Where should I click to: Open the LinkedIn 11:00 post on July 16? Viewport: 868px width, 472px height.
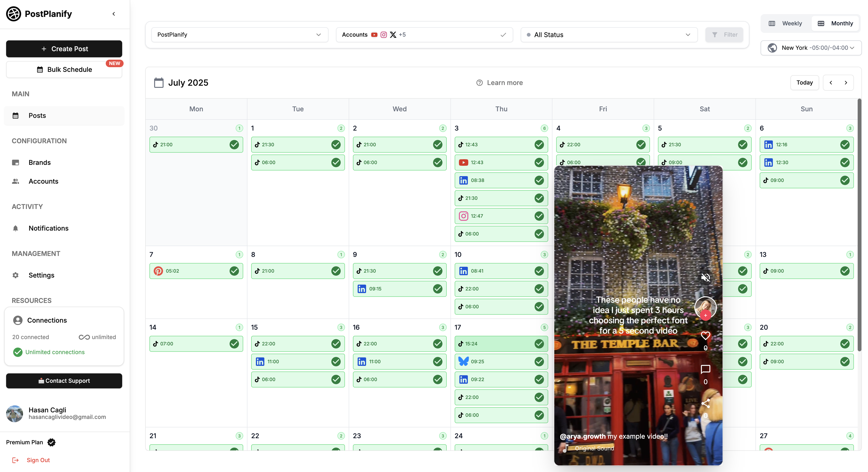click(x=400, y=361)
